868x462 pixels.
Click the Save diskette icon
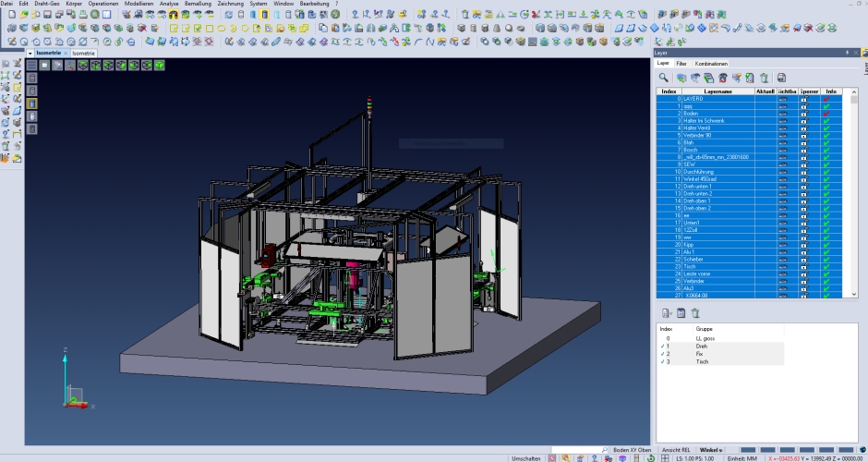[x=47, y=15]
